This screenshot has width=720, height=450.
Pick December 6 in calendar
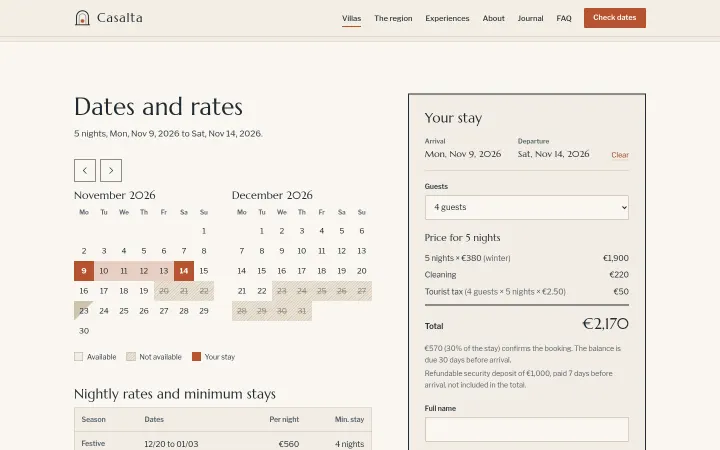pyautogui.click(x=362, y=231)
